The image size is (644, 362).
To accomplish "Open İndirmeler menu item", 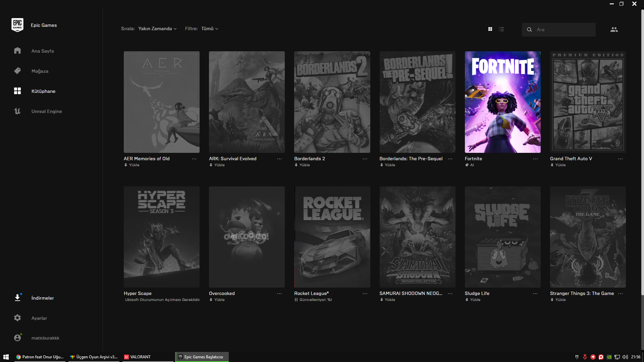I will click(x=43, y=298).
